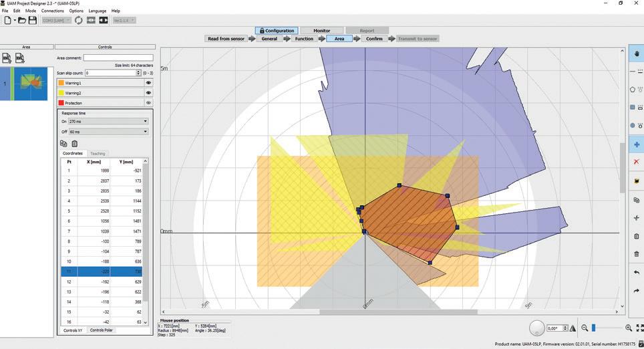Save project with the floppy disk icon
The width and height of the screenshot is (644, 349).
pyautogui.click(x=33, y=20)
